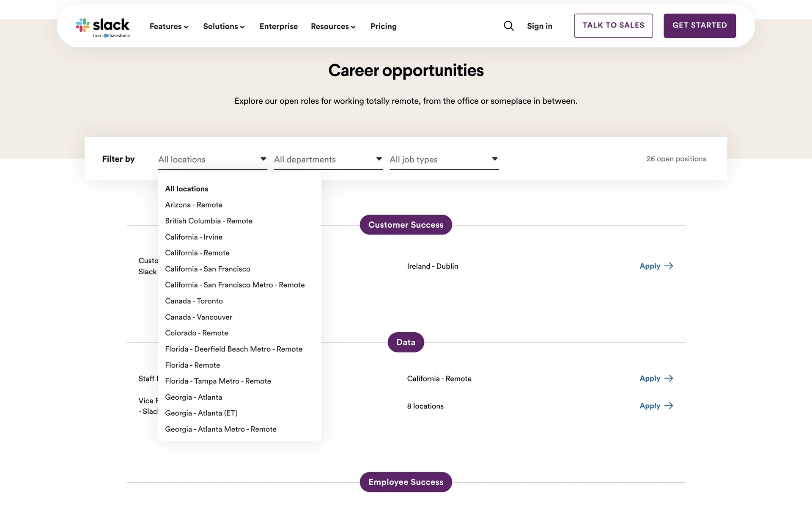Screen dimensions: 812x508
Task: Click arrow icon beside 8 locations Apply
Action: [669, 406]
